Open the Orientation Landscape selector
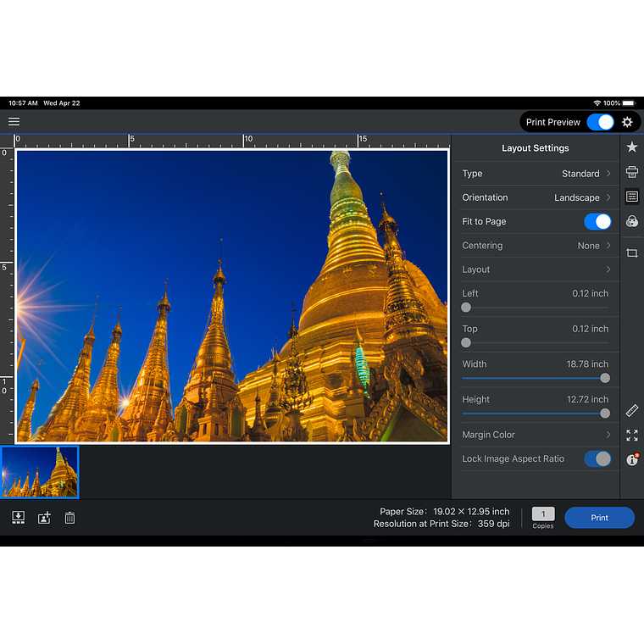Image resolution: width=644 pixels, height=644 pixels. tap(536, 197)
